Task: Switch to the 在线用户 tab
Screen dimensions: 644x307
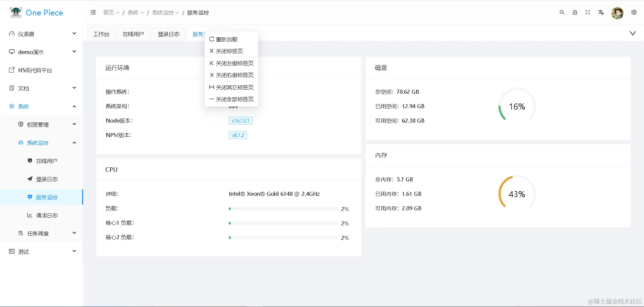Action: [133, 34]
